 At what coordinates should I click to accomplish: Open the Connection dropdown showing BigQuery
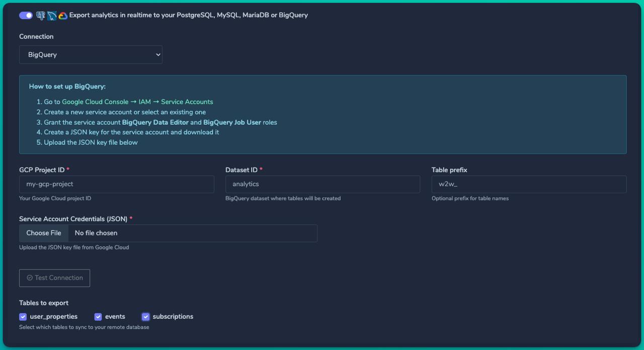[91, 55]
